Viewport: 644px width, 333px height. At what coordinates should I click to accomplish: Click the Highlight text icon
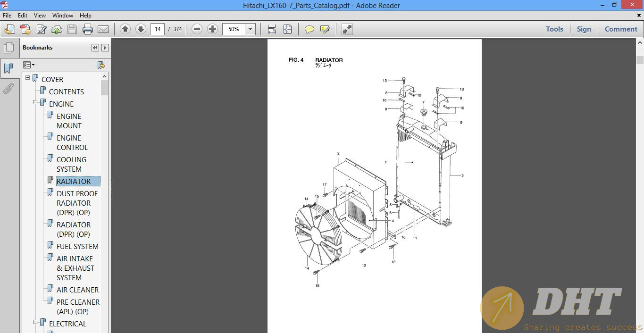tap(325, 29)
